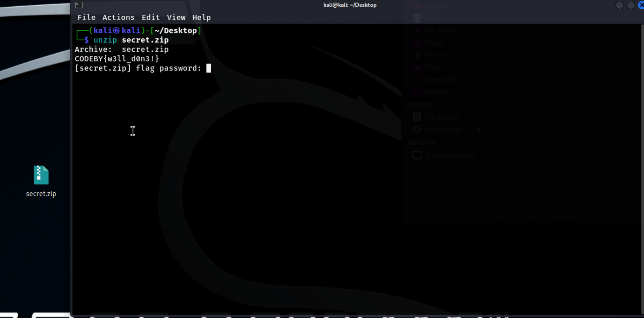The height and width of the screenshot is (318, 644).
Task: Open Videos in the file manager sidebar
Action: tap(435, 67)
